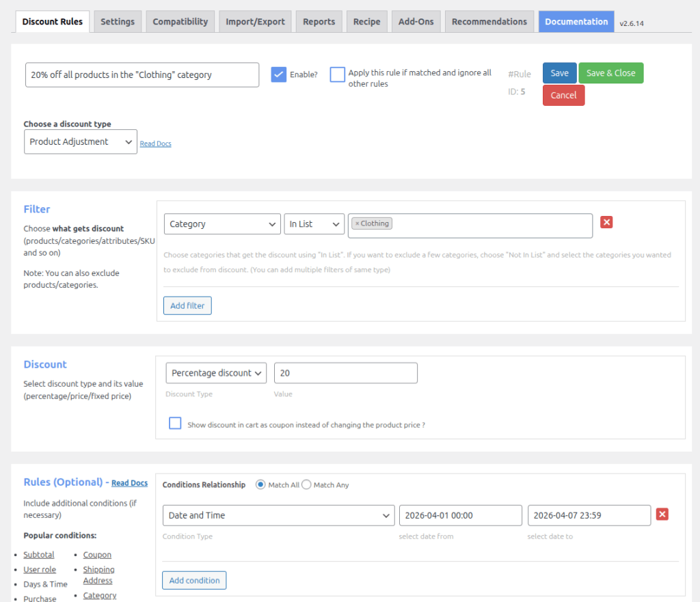Screen dimensions: 700x602
Task: Open the Category filter type dropdown
Action: coord(222,223)
